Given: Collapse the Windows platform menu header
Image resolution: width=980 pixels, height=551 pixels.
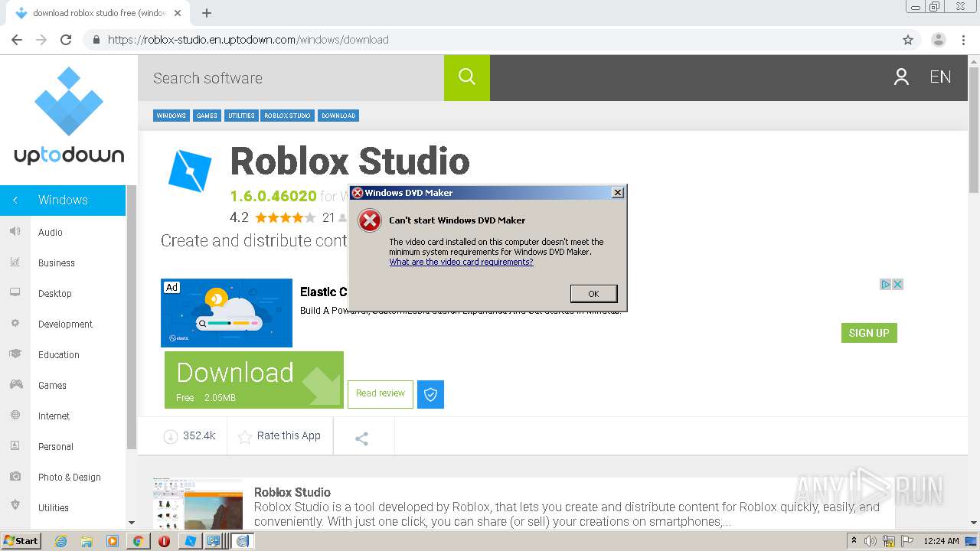Looking at the screenshot, I should coord(63,200).
